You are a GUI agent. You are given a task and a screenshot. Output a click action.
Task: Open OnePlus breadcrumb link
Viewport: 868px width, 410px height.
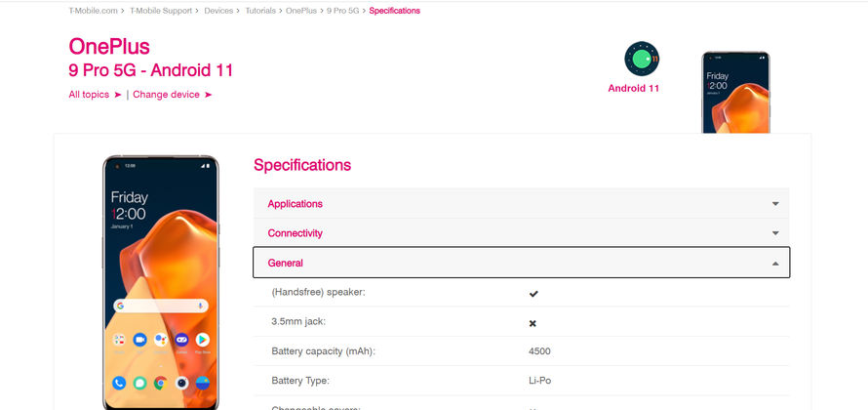(301, 11)
